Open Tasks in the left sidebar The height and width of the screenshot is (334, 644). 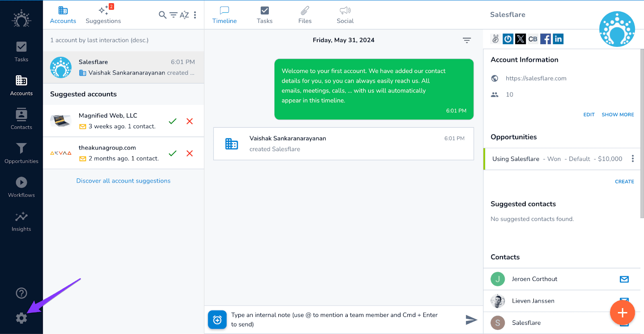pos(21,52)
